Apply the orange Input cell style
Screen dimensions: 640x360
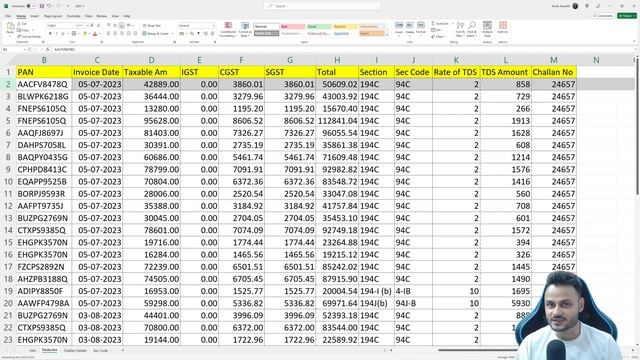click(371, 33)
